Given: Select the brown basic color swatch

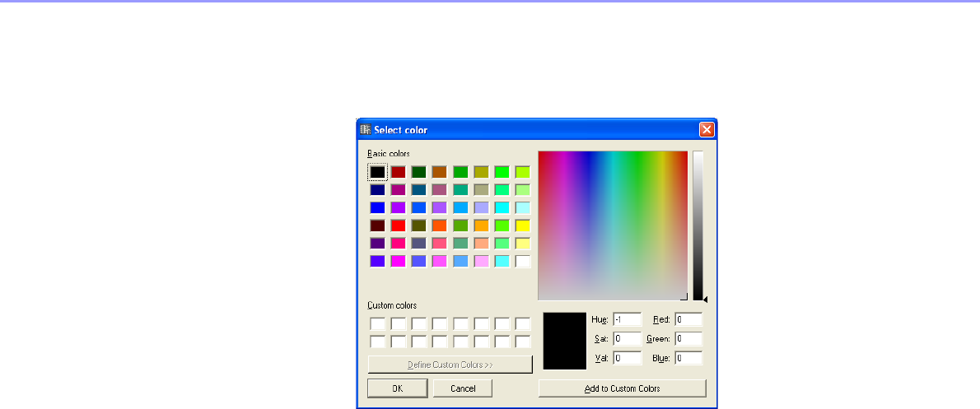Looking at the screenshot, I should click(440, 172).
